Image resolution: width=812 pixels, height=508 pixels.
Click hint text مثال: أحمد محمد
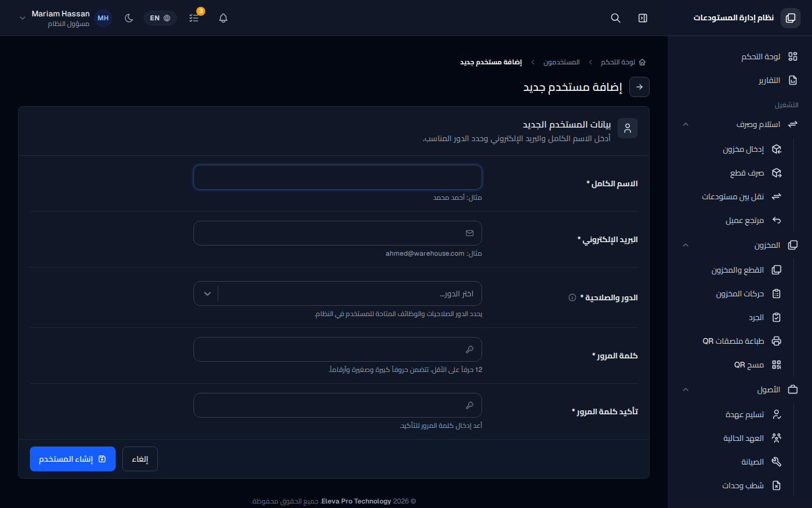(x=457, y=198)
